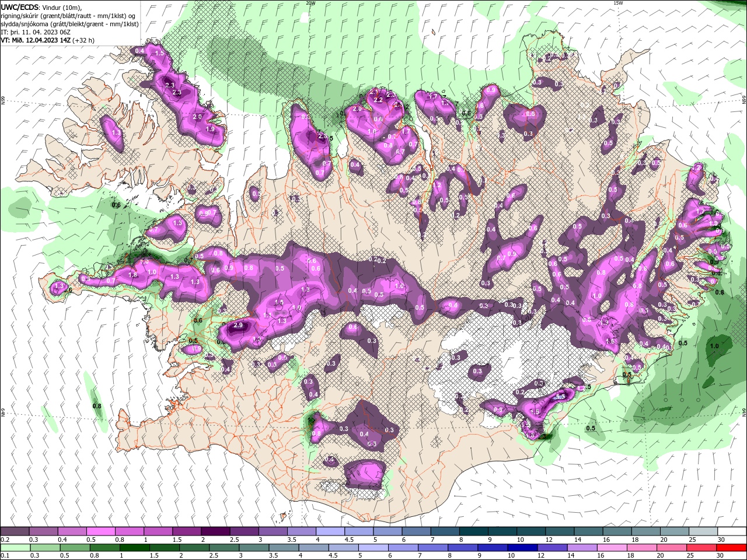Click the '30' label on snow legend row

(x=721, y=540)
